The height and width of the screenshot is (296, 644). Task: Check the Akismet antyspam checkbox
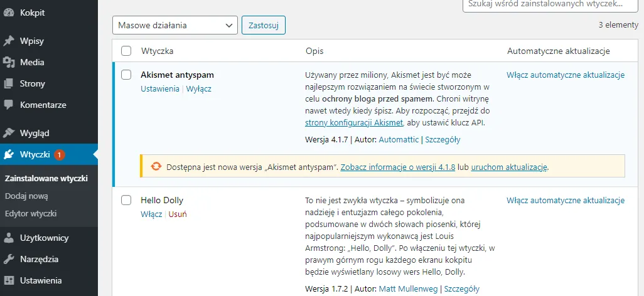coord(126,75)
